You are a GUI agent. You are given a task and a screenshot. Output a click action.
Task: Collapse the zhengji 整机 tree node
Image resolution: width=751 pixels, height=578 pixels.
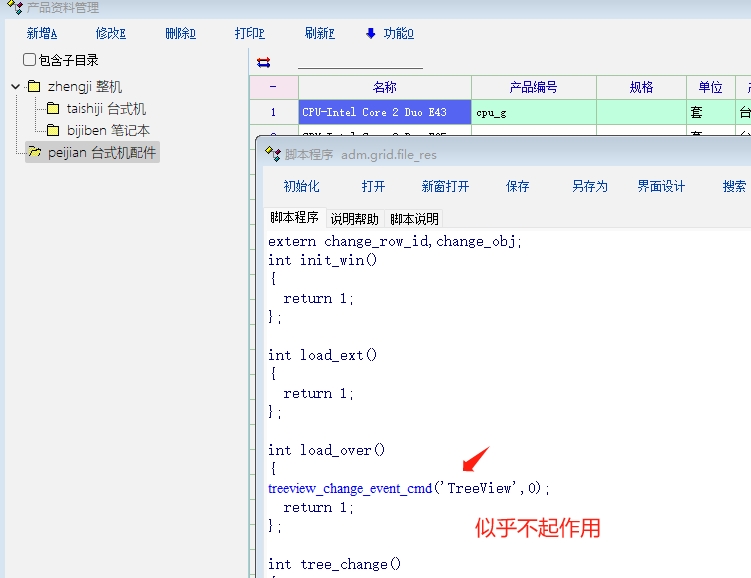coord(15,87)
